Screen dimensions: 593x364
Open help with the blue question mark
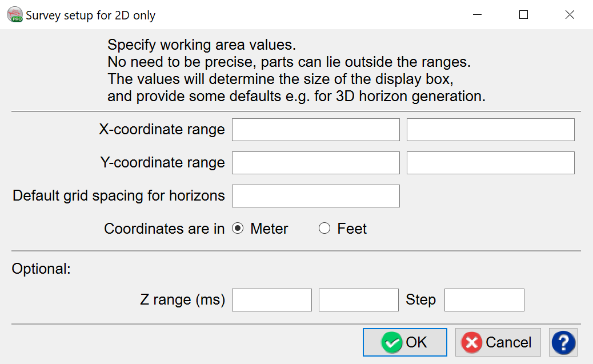point(563,342)
